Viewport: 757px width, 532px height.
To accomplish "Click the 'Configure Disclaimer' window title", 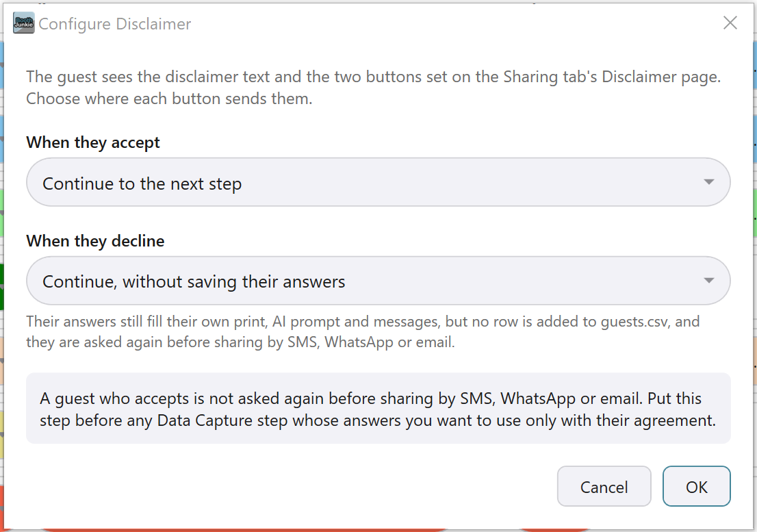I will (115, 24).
